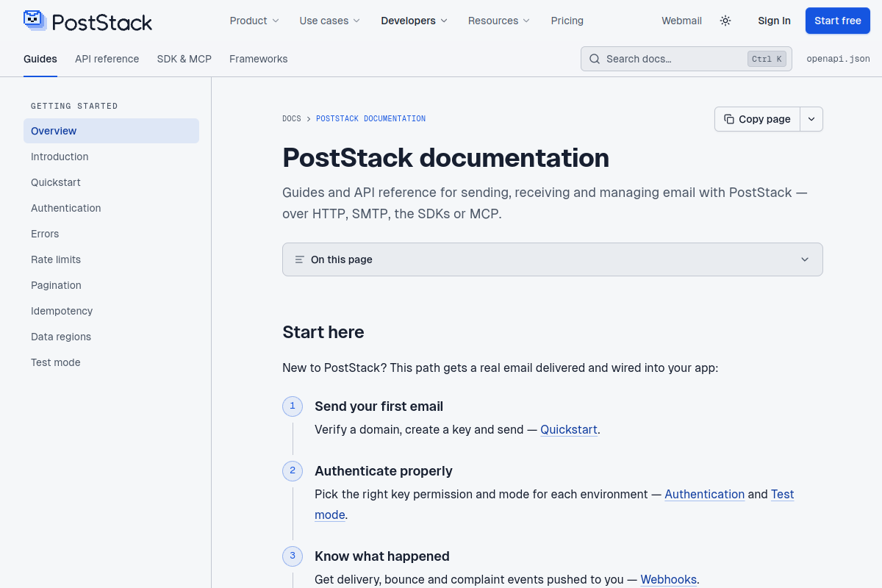882x588 pixels.
Task: Click the Send your first email heading
Action: coord(379,406)
